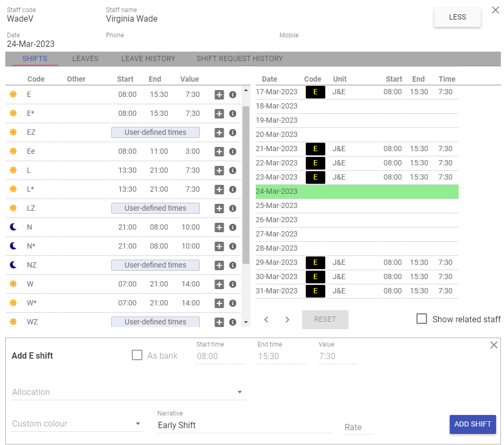
Task: Open the Allocation dropdown
Action: [129, 392]
